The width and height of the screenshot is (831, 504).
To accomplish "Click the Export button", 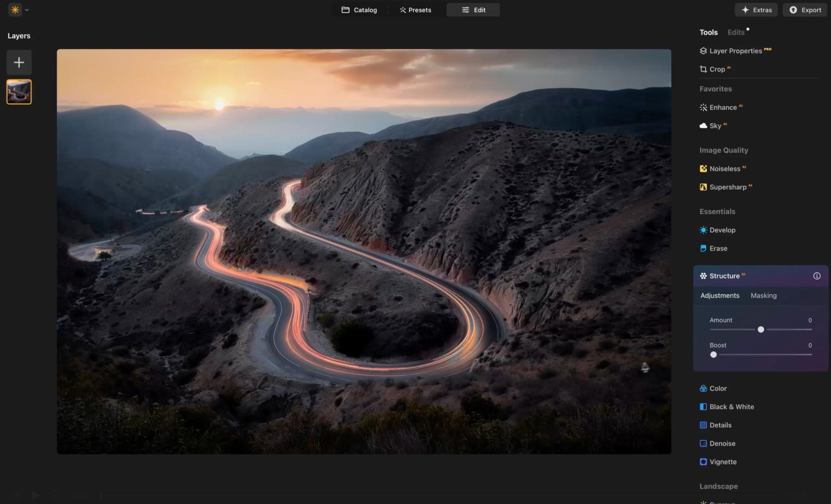I will point(805,10).
